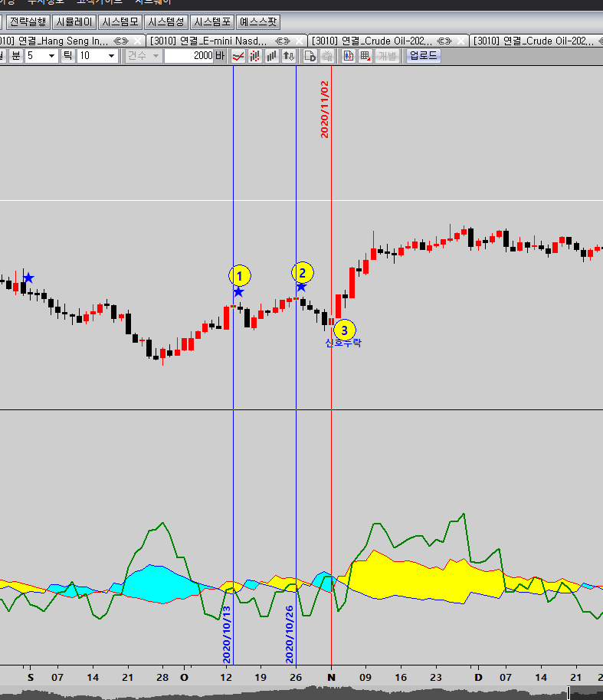Click the yellow circle marker 3

click(x=345, y=330)
